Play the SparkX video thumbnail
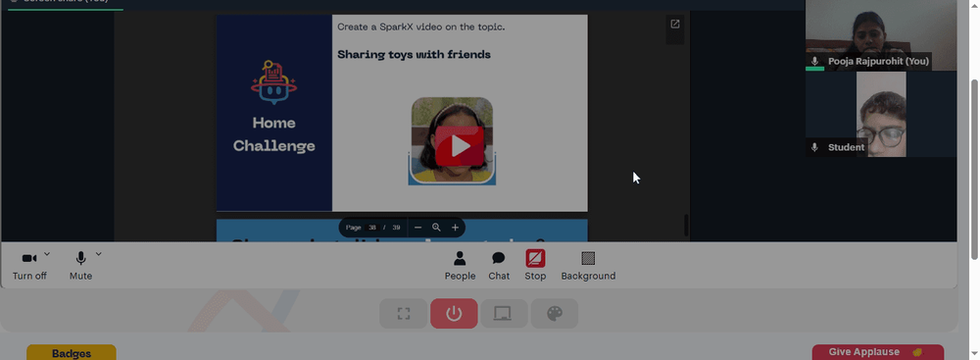The height and width of the screenshot is (360, 980). tap(460, 146)
